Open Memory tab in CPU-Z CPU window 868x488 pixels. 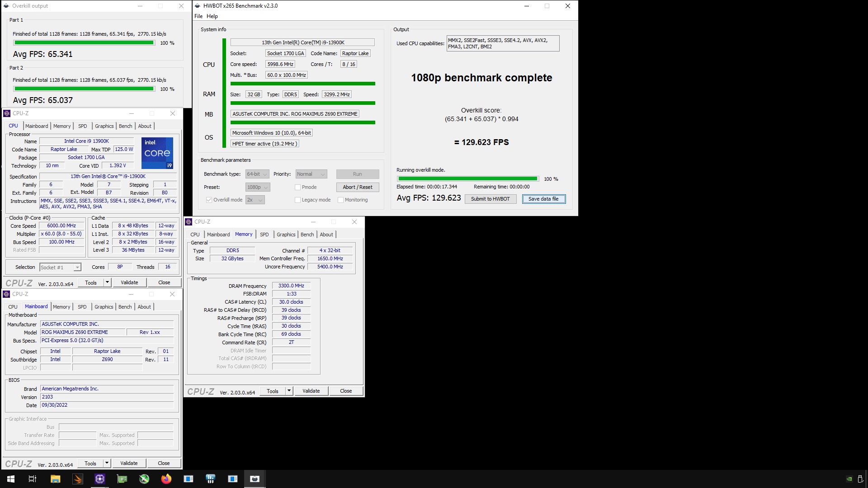[x=62, y=126]
